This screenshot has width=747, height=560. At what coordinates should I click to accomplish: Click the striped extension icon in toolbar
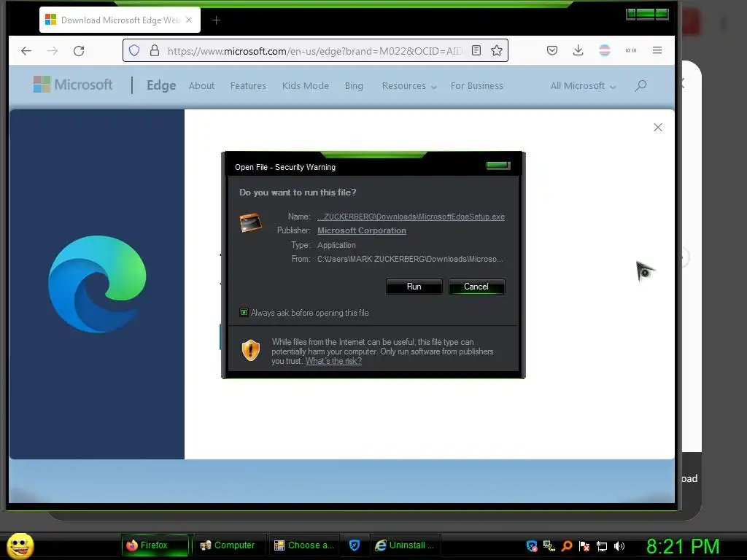(605, 50)
